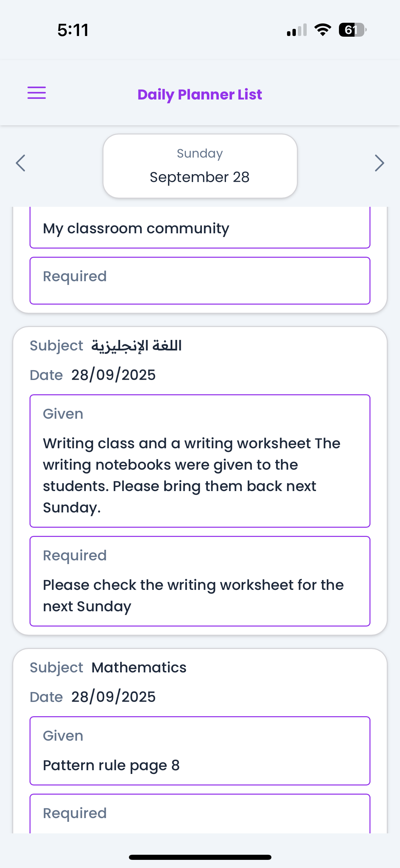Tap the Wi-Fi status icon
The height and width of the screenshot is (868, 400).
tap(323, 30)
